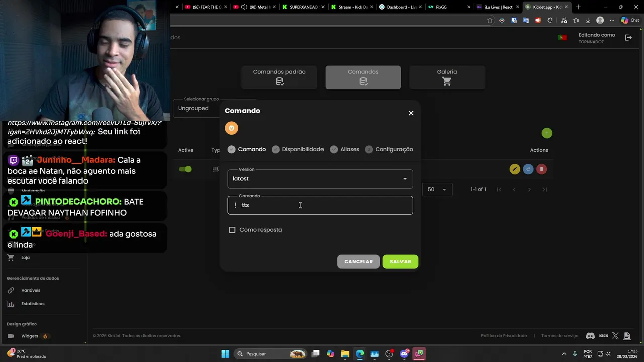Click the logout icon near Editando como
Image resolution: width=644 pixels, height=362 pixels.
coord(628,38)
